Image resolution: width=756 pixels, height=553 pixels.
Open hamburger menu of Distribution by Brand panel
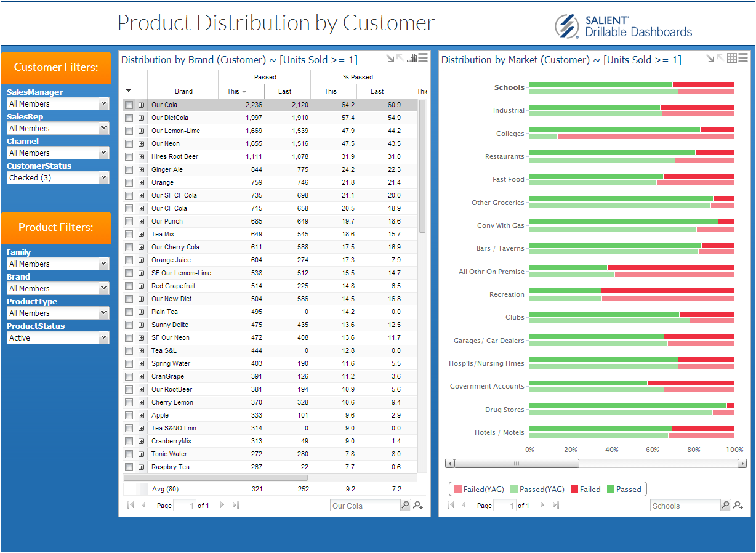pos(423,58)
